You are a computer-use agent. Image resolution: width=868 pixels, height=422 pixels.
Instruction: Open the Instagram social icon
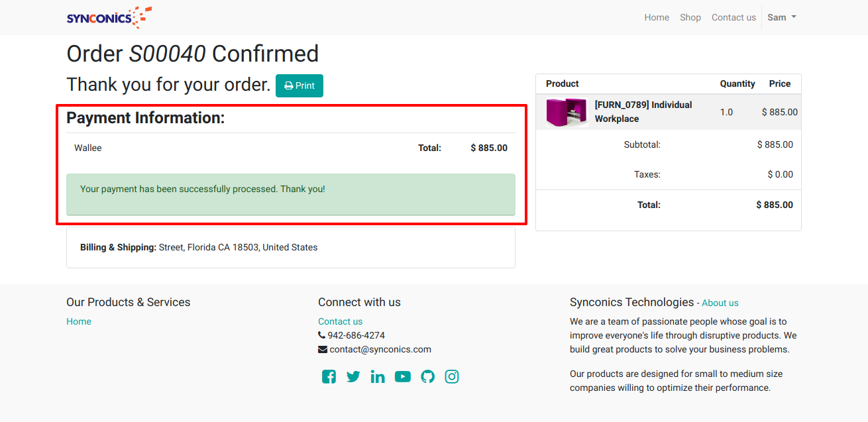452,377
